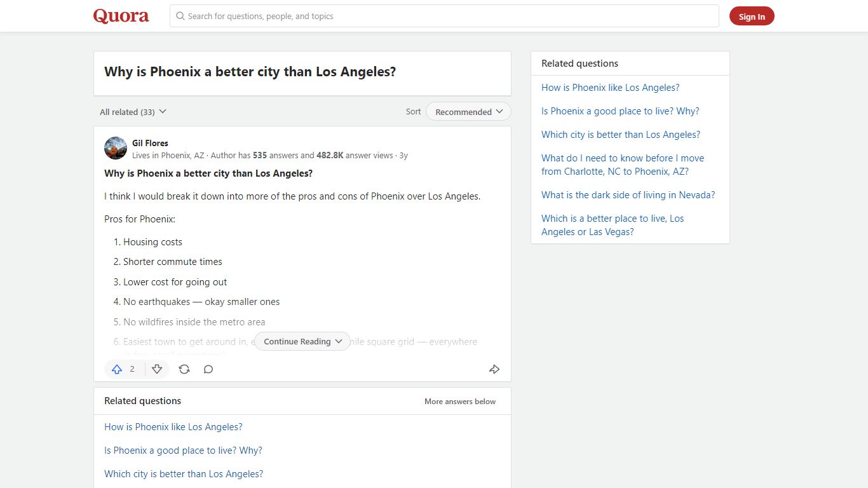Screen dimensions: 868x488
Task: Click the search magnifier icon
Action: click(180, 16)
